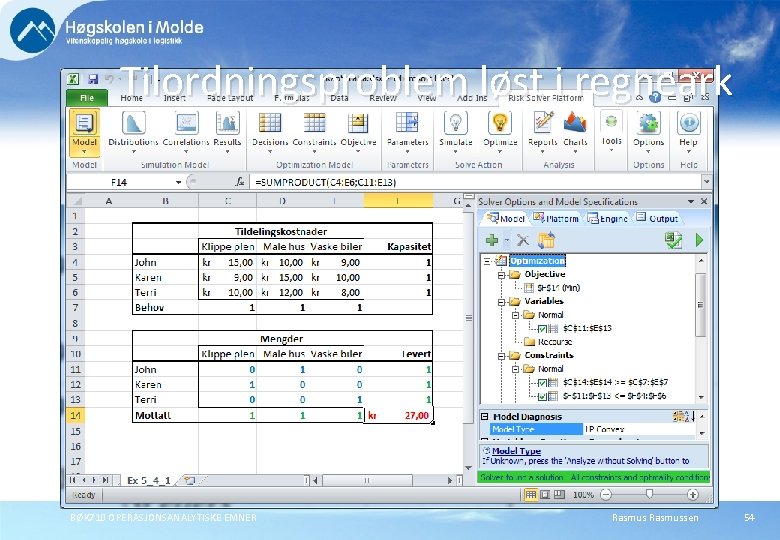
Task: Click the analyze without solving icon
Action: coord(674,240)
